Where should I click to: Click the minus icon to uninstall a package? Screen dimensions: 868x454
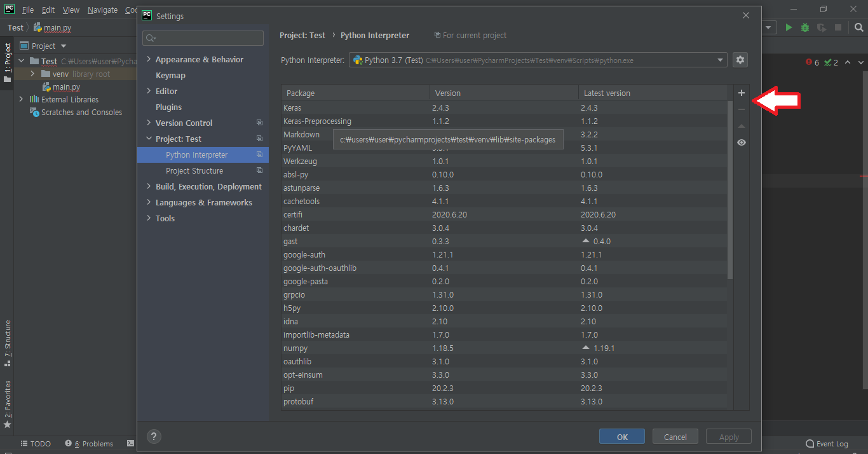pos(741,109)
